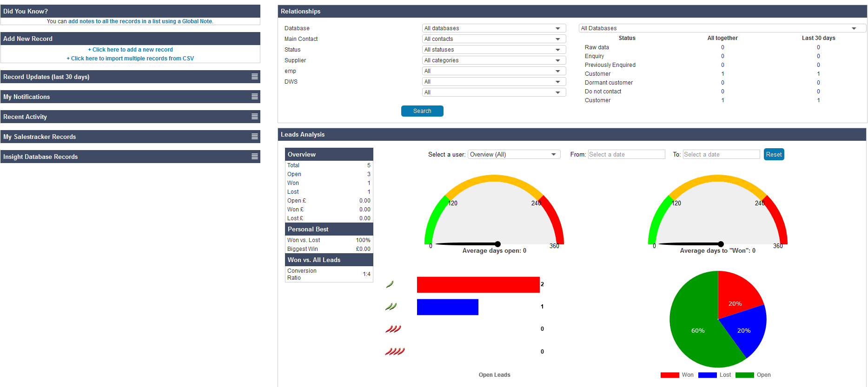Open the All databases dropdown

click(x=493, y=28)
